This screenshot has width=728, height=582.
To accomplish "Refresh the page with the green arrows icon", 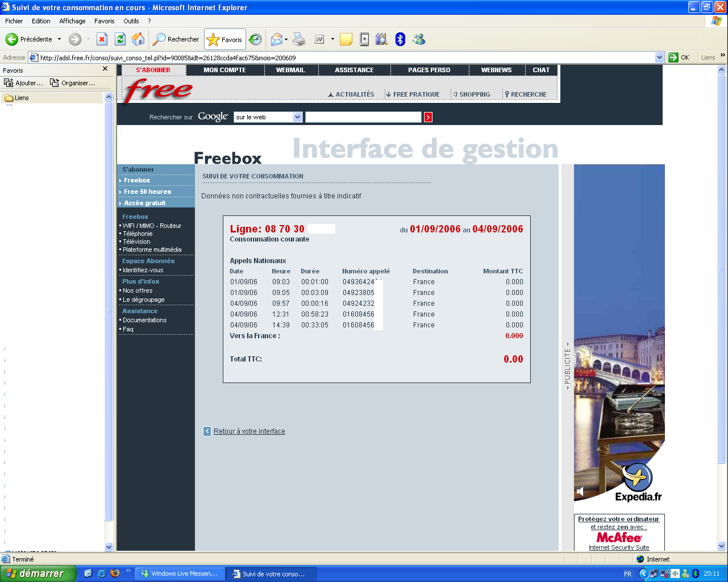I will (120, 39).
